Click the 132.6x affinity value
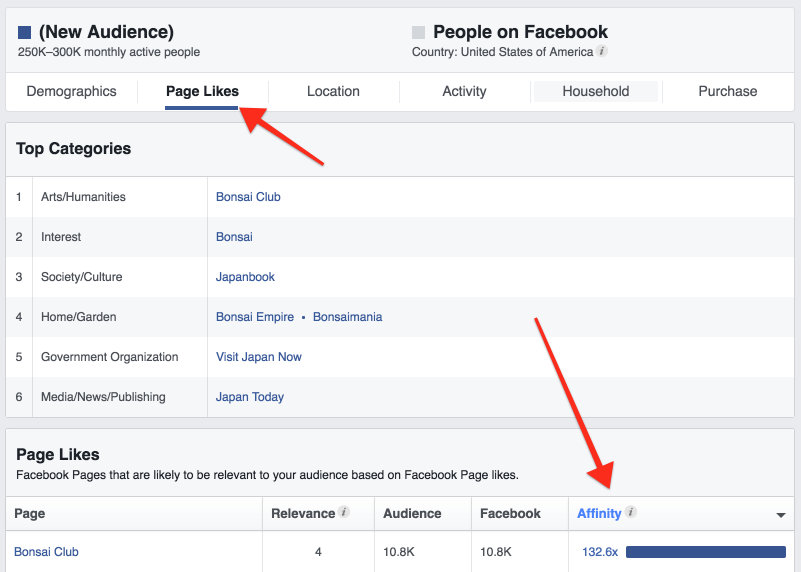The width and height of the screenshot is (801, 572). pos(600,552)
